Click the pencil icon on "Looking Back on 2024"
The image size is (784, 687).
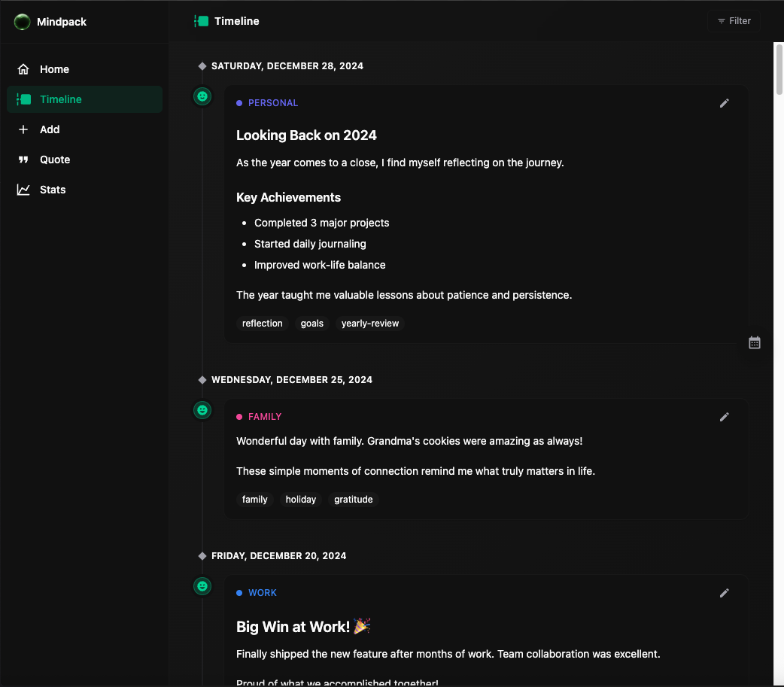click(724, 103)
